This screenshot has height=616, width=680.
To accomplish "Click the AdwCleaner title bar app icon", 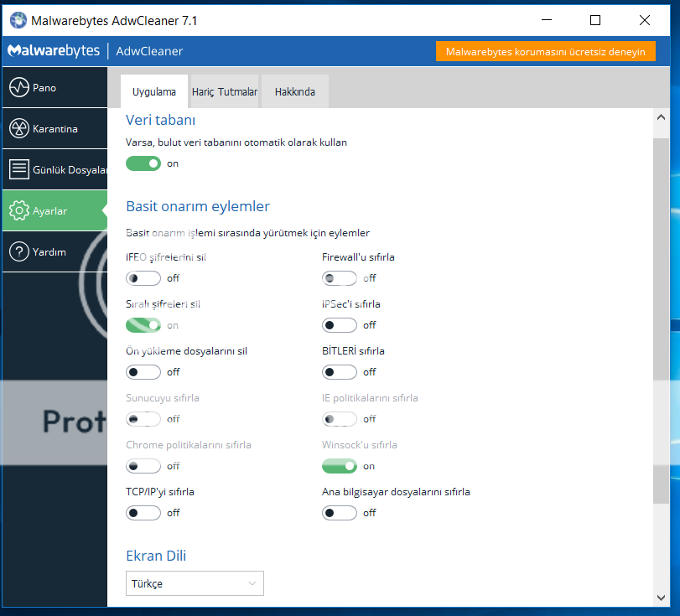I will pos(18,19).
